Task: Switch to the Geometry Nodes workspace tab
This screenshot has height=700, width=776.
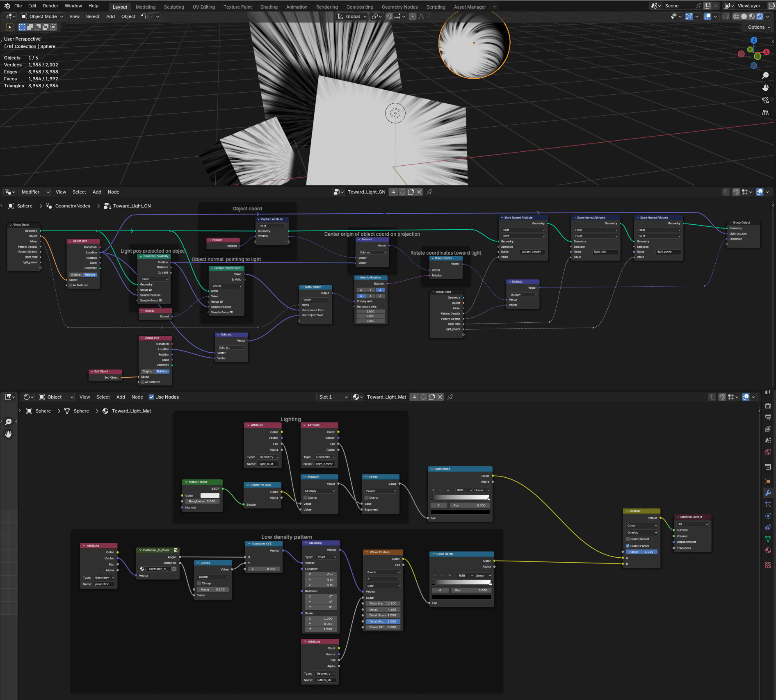Action: tap(399, 7)
